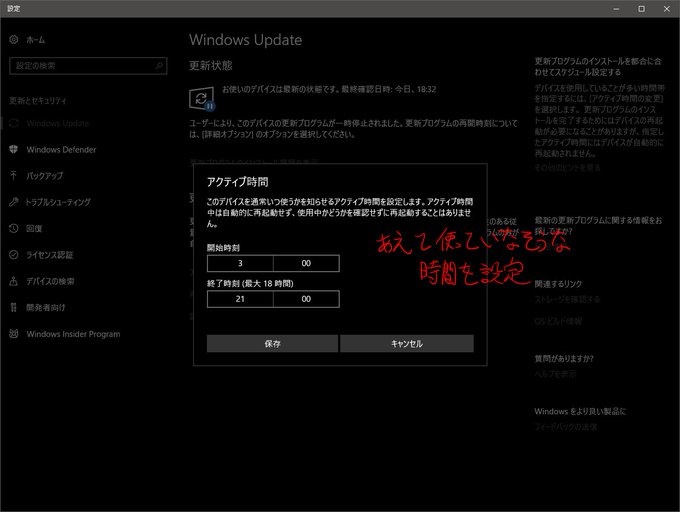Click the license activation checkmark icon
Viewport: 680px width, 512px height.
14,254
